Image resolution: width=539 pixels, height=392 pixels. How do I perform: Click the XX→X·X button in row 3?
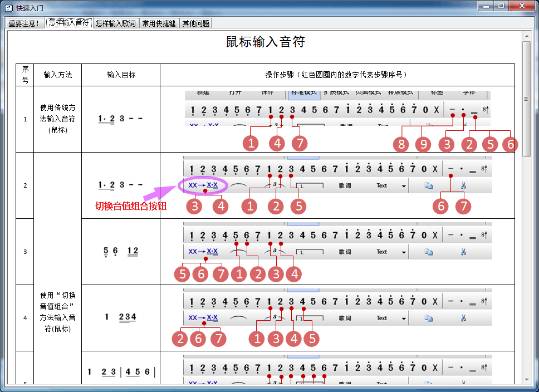click(x=203, y=252)
